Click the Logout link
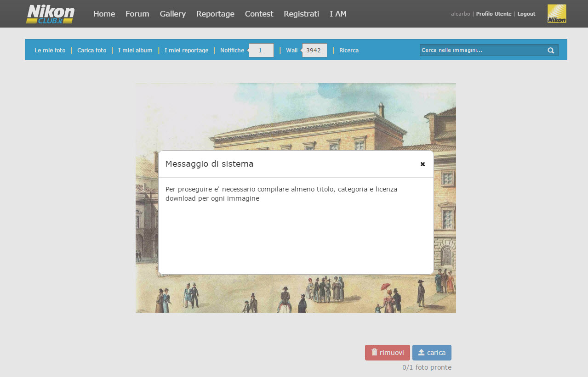The height and width of the screenshot is (377, 588). 526,14
